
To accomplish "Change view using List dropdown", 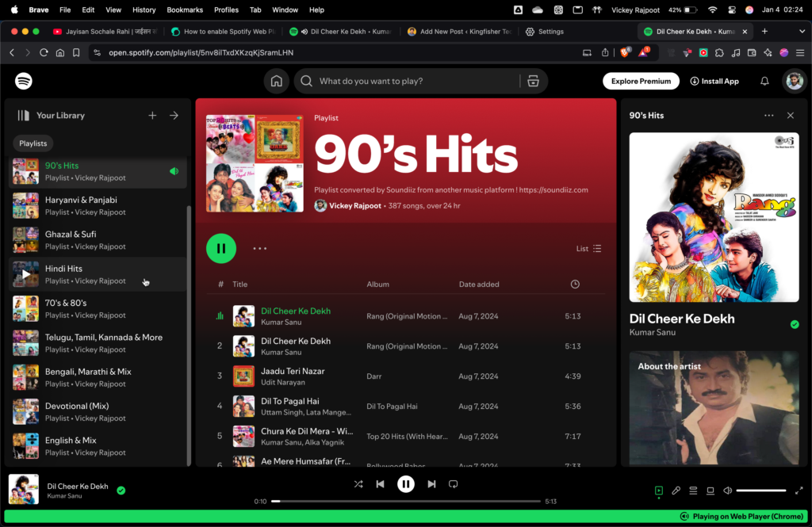I will coord(589,249).
